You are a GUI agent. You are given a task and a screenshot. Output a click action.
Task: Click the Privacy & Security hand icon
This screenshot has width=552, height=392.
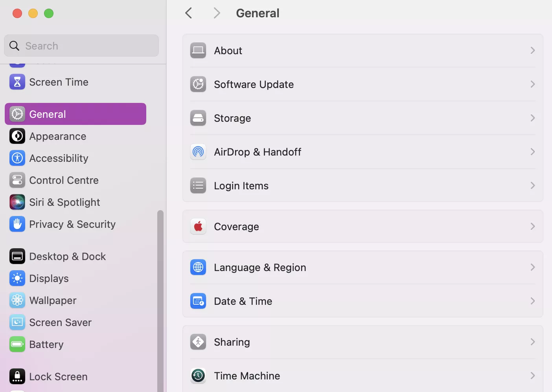(17, 224)
